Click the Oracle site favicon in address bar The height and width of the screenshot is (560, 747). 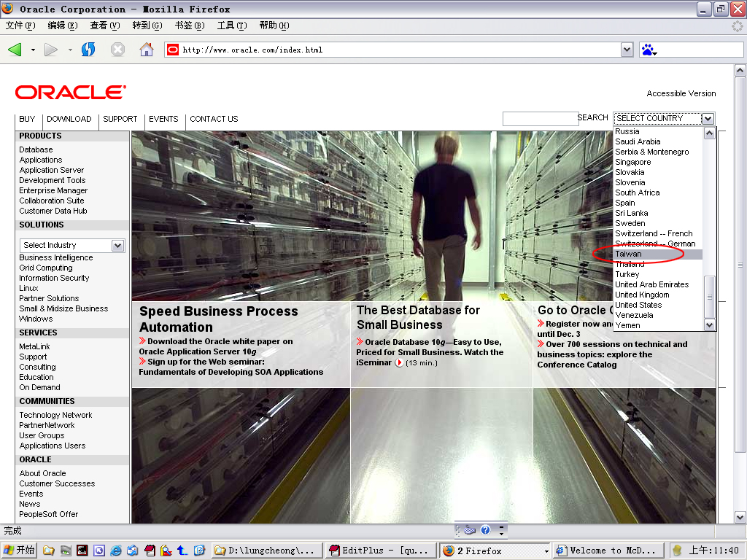(173, 50)
